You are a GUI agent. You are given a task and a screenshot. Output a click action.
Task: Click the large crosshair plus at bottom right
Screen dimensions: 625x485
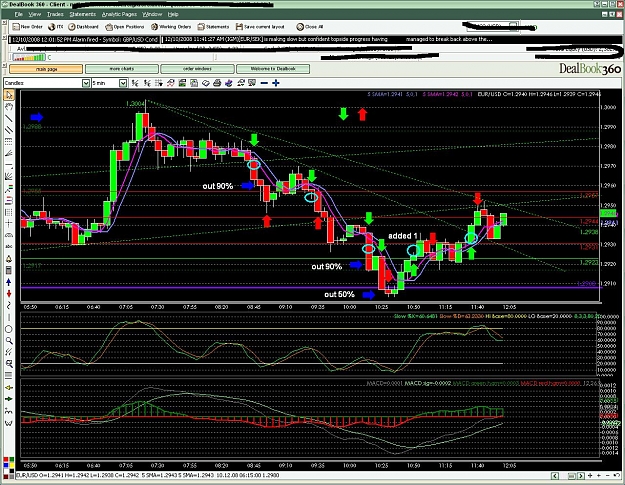[x=590, y=475]
